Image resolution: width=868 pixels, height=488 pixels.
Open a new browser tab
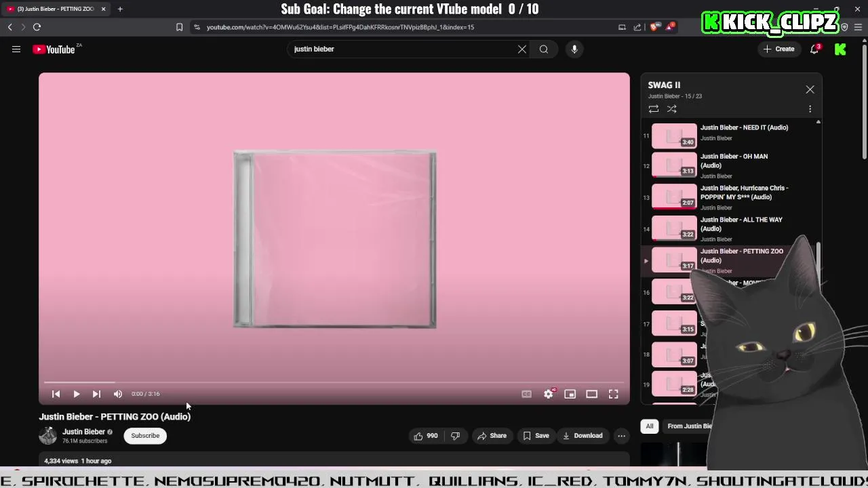click(x=120, y=9)
